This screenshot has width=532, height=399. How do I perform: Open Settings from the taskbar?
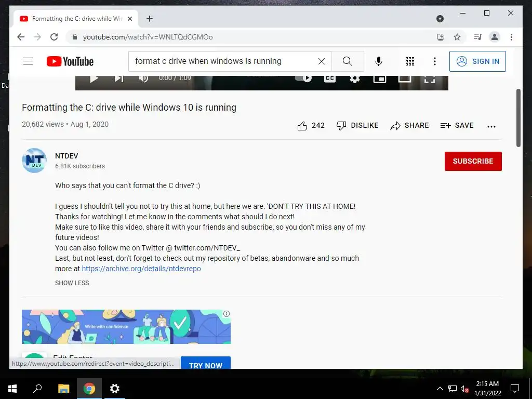point(115,389)
